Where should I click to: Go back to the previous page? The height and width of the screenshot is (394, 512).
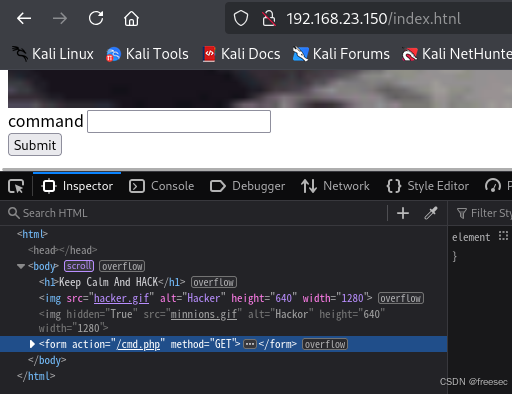[x=24, y=18]
